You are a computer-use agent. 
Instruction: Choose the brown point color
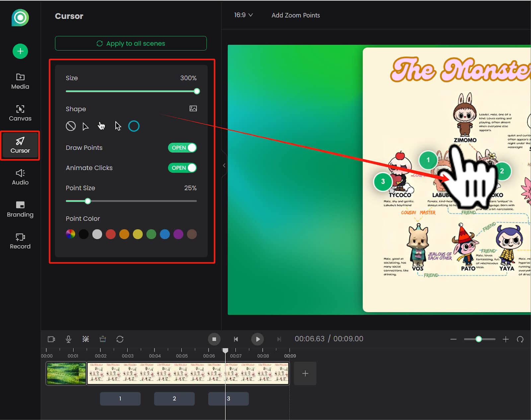click(192, 234)
